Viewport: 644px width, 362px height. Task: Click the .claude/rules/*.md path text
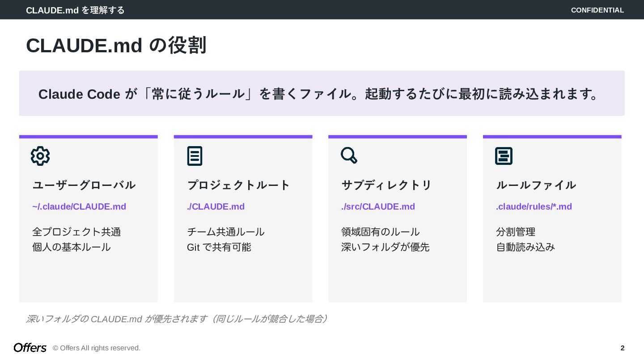pos(534,206)
